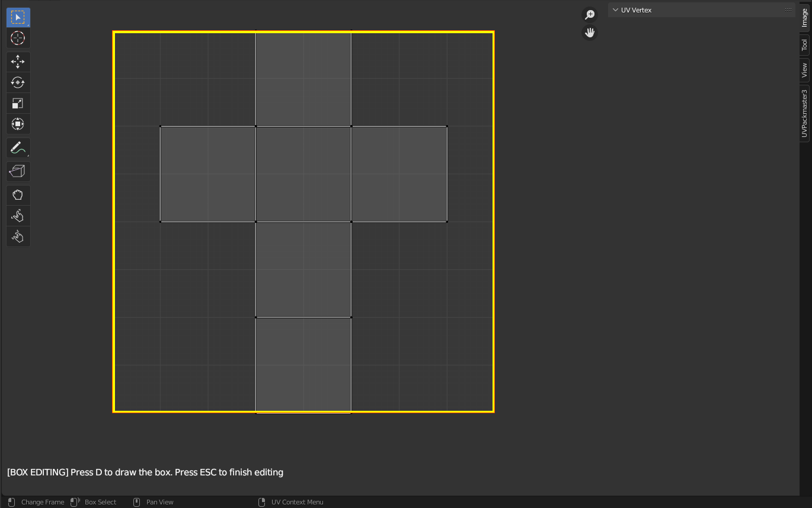Image resolution: width=812 pixels, height=508 pixels.
Task: Collapse the UV Vertex panel
Action: tap(615, 9)
